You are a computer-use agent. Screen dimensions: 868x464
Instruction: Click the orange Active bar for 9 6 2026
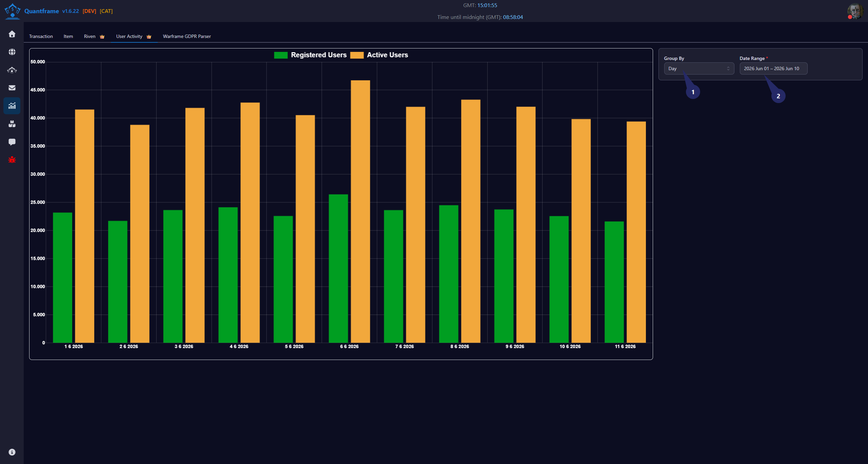click(x=526, y=225)
